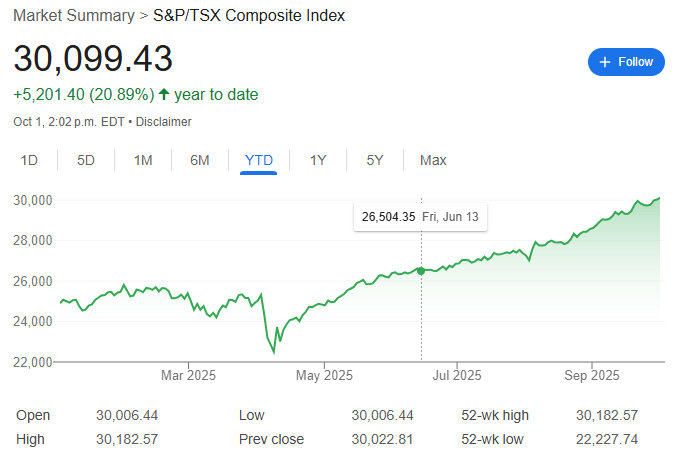Click the Mar 2025 axis label

188,376
